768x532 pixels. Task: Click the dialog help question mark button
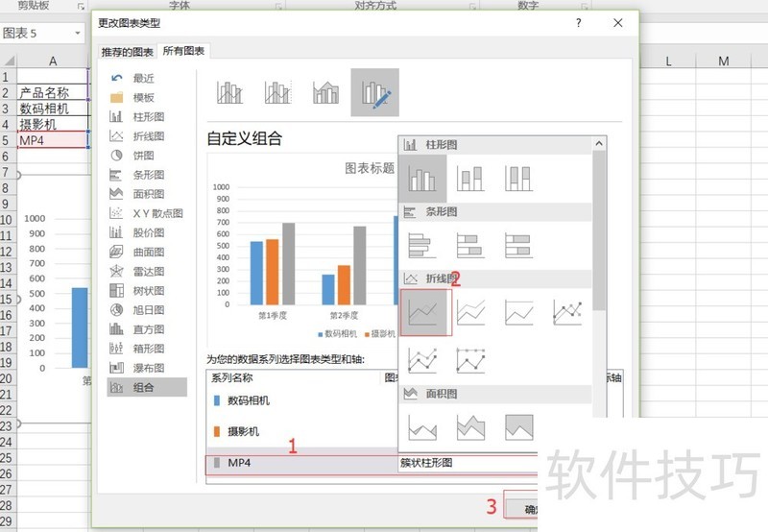pyautogui.click(x=579, y=22)
